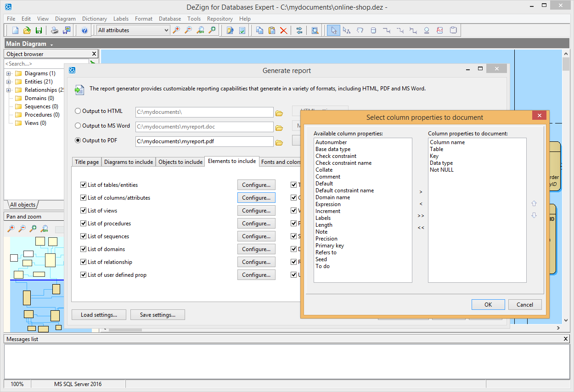Switch to Diagrams to include tab

point(129,162)
